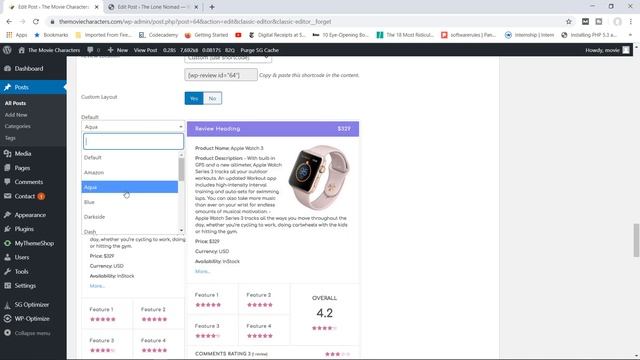Open the Howdy, movie account menu
640x360 pixels.
click(607, 50)
